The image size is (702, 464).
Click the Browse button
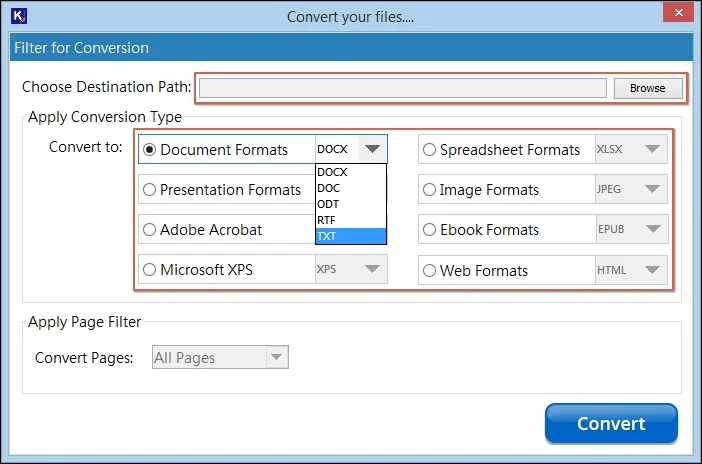click(x=647, y=88)
